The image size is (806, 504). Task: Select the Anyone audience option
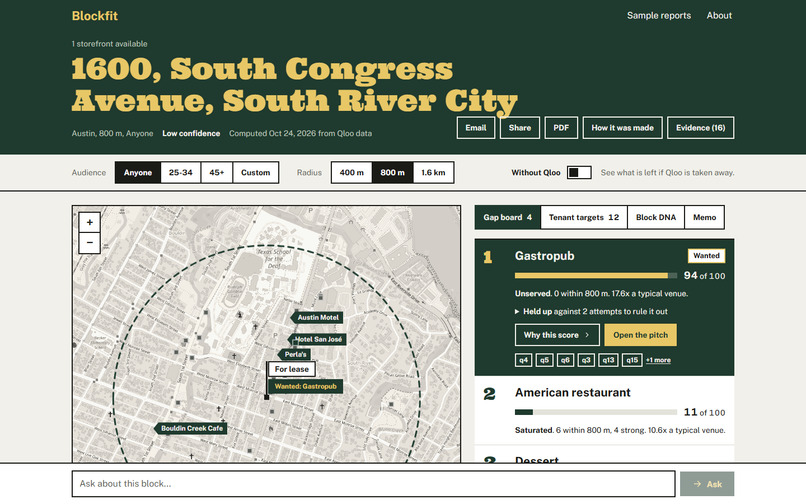[138, 172]
